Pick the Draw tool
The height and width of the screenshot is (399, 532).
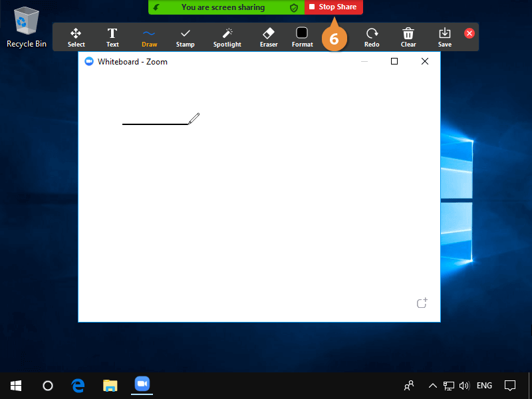coord(149,37)
